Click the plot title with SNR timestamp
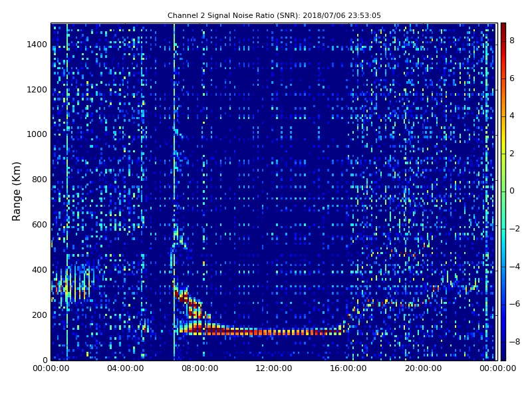Image resolution: width=532 pixels, height=399 pixels. 274,15
